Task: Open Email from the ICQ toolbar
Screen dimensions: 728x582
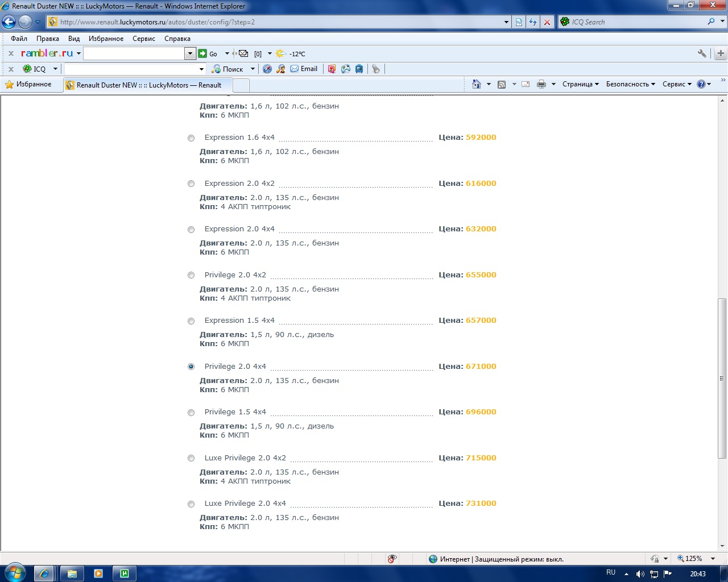Action: 304,69
